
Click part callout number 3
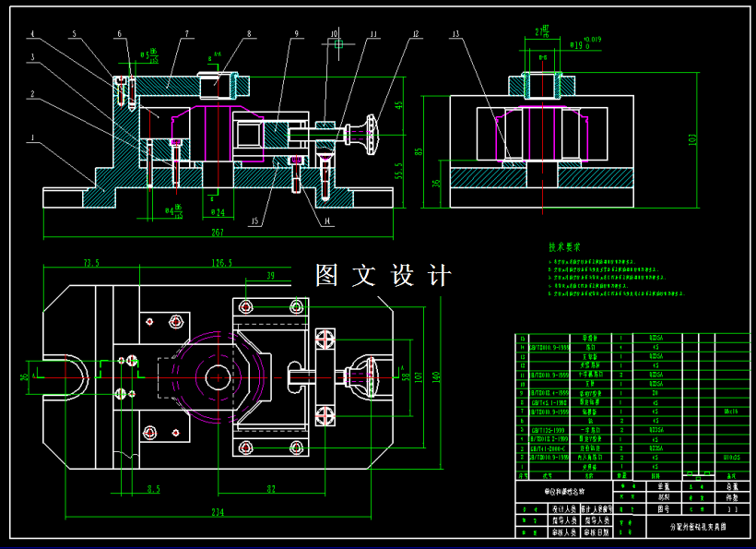[x=32, y=57]
